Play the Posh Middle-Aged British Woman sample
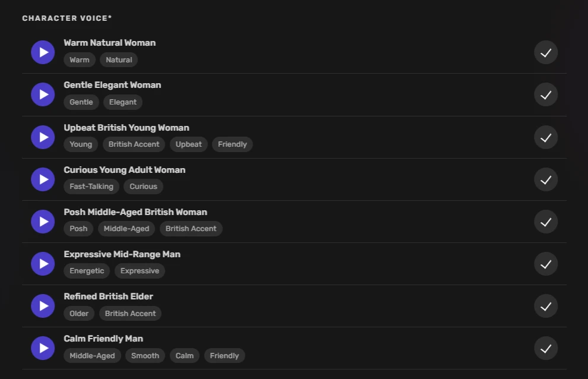The image size is (588, 379). pyautogui.click(x=43, y=222)
